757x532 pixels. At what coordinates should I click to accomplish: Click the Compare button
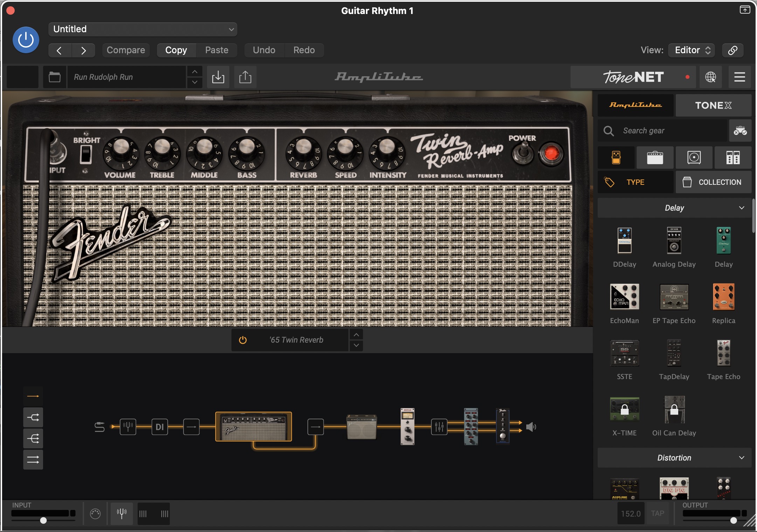point(126,50)
